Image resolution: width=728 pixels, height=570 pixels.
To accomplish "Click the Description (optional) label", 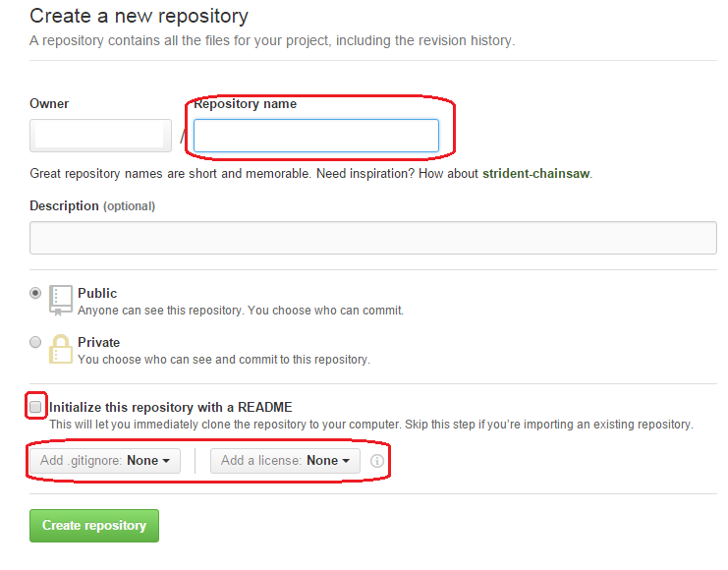I will click(92, 205).
